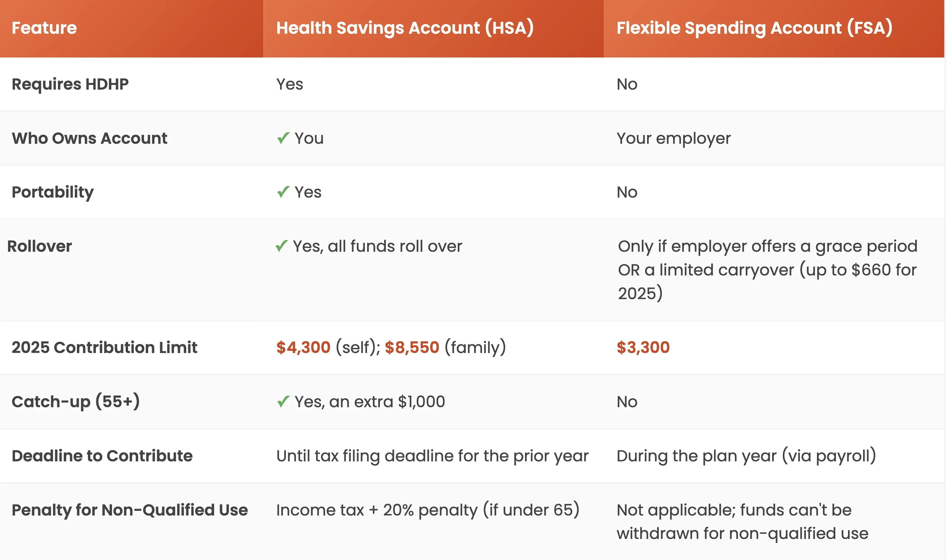This screenshot has width=946, height=560.
Task: Click the red "$4,300" HSA self limit
Action: [303, 348]
